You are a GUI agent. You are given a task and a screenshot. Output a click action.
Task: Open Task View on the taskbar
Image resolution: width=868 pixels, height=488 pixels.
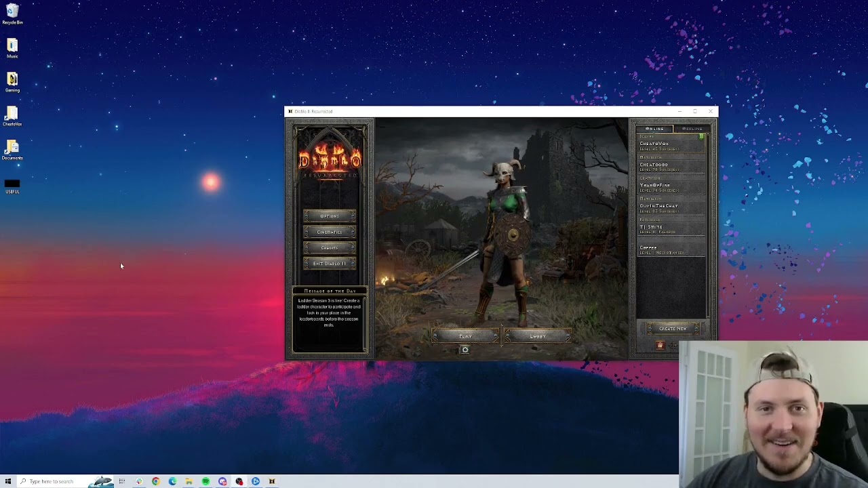[x=122, y=481]
